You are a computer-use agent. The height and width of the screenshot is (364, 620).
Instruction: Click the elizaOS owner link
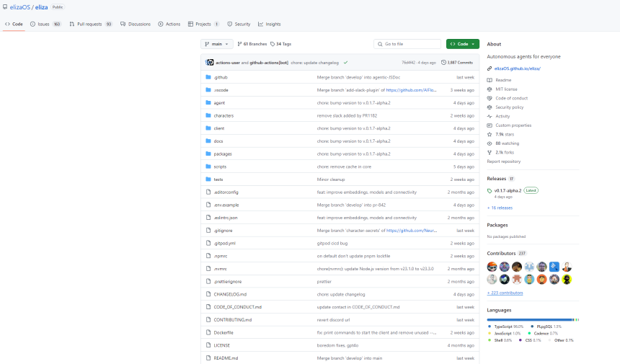pyautogui.click(x=20, y=7)
